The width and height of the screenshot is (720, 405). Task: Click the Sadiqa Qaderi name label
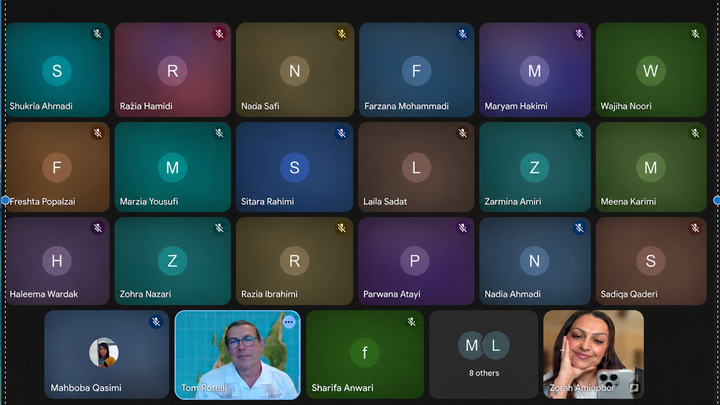click(629, 294)
